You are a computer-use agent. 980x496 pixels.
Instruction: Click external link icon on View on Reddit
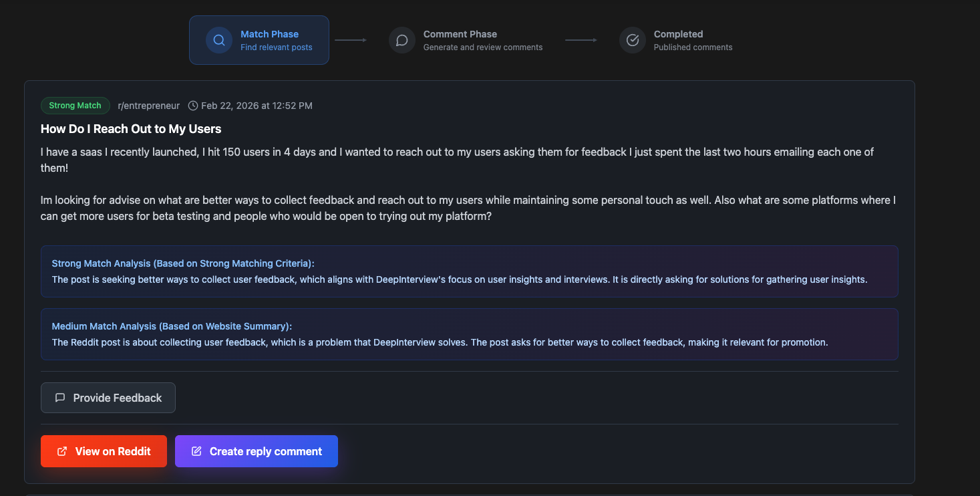(x=62, y=451)
